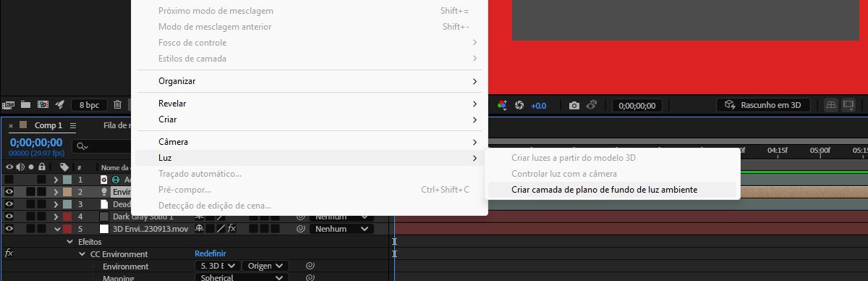Toggle visibility eye of layer 3

pyautogui.click(x=9, y=204)
